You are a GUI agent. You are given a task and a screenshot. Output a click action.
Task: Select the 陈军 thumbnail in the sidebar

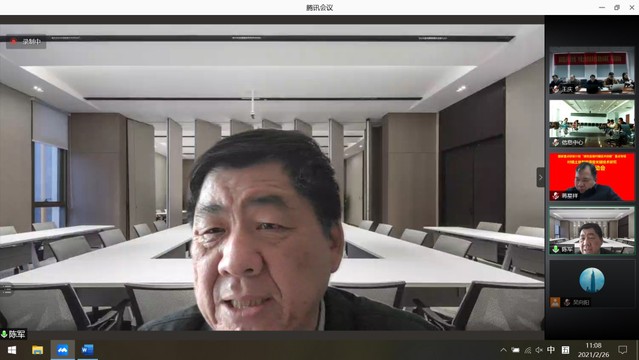592,230
